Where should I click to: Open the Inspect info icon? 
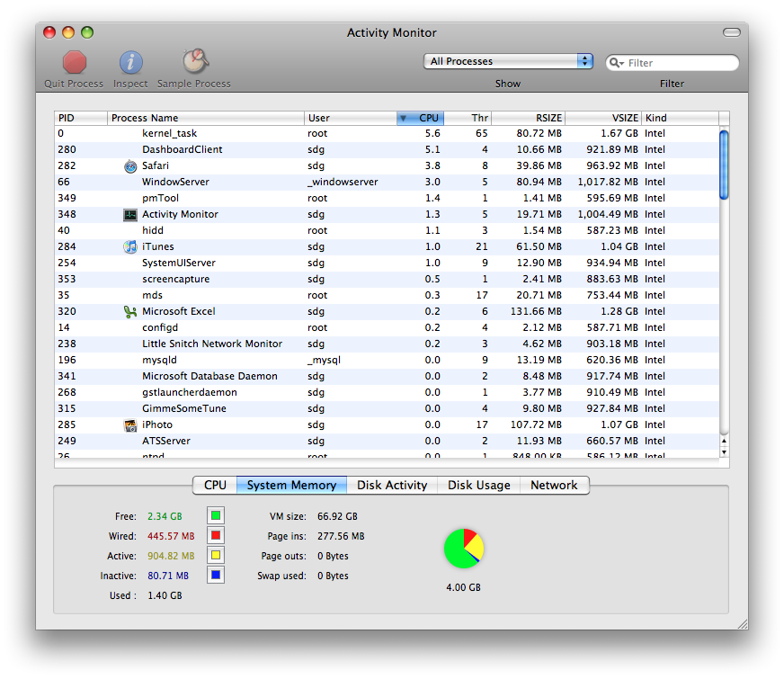[x=130, y=62]
